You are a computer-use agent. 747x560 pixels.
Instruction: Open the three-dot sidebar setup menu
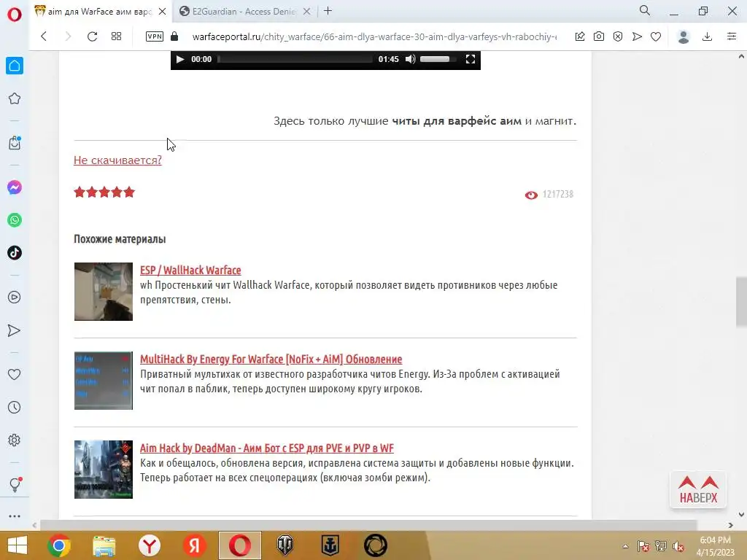[15, 516]
